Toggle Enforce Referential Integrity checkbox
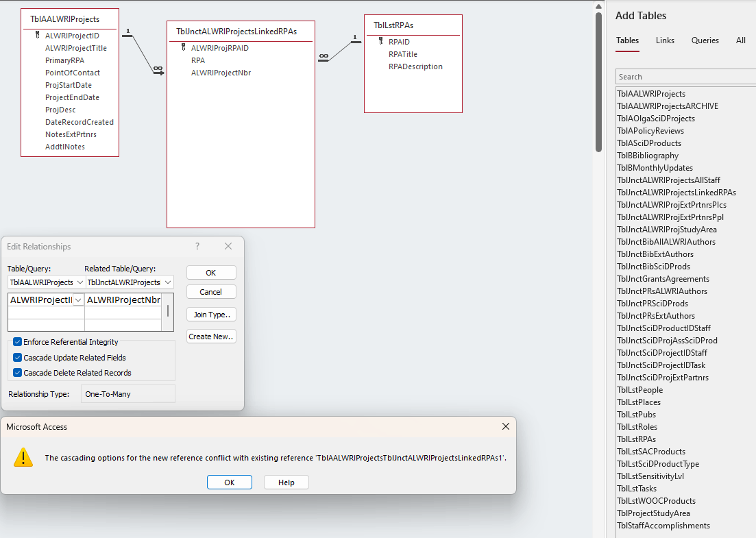This screenshot has height=538, width=756. point(17,342)
